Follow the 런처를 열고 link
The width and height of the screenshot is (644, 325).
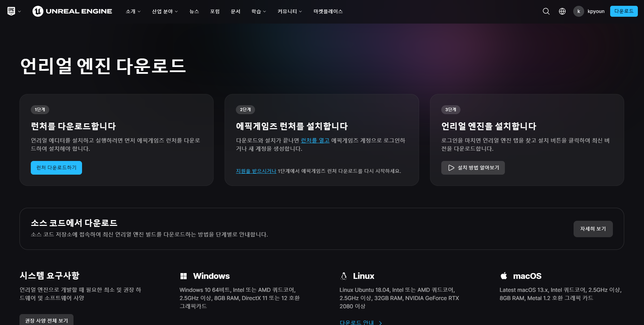click(x=315, y=140)
